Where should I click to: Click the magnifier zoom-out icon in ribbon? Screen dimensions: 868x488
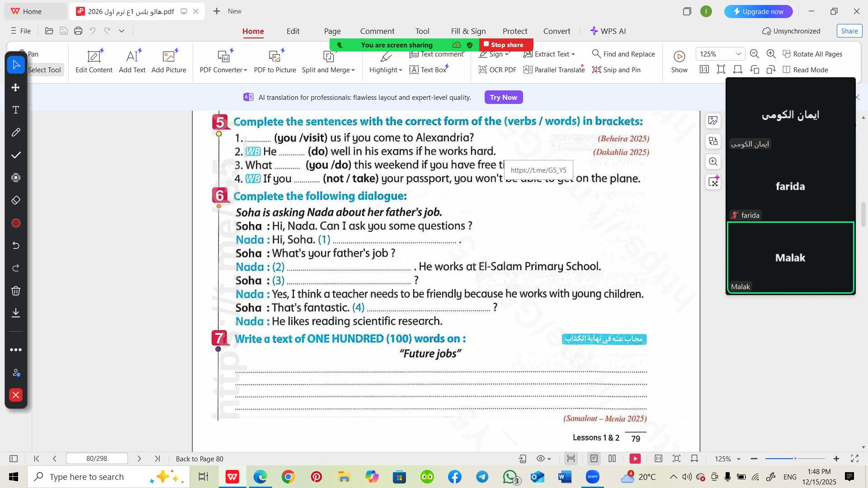pyautogui.click(x=755, y=54)
